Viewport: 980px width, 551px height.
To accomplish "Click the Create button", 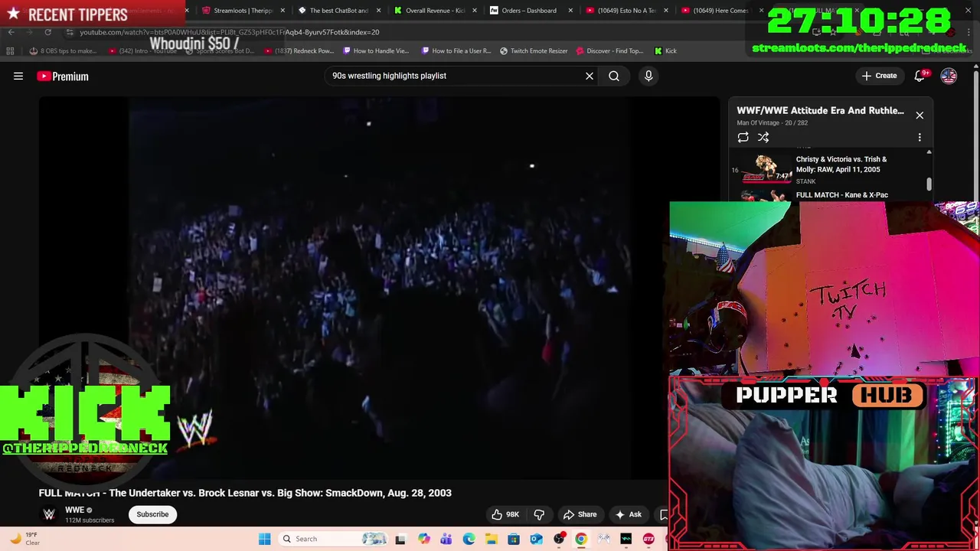I will 879,76.
